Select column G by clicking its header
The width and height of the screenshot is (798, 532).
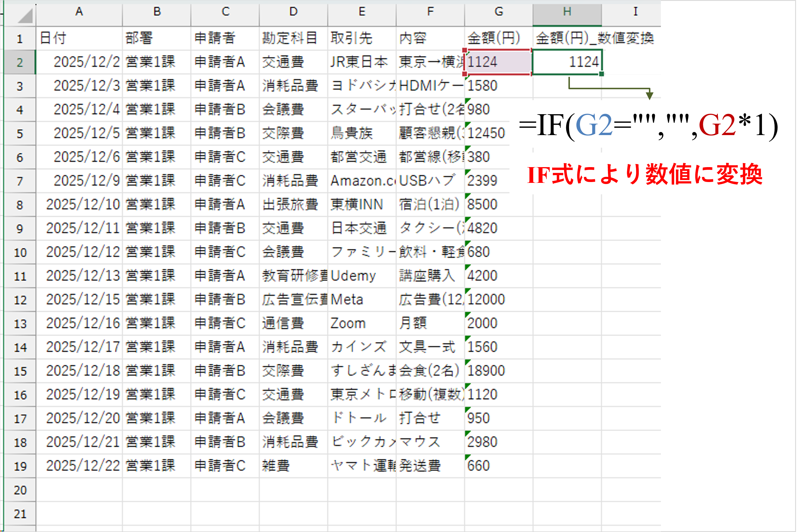coord(499,12)
